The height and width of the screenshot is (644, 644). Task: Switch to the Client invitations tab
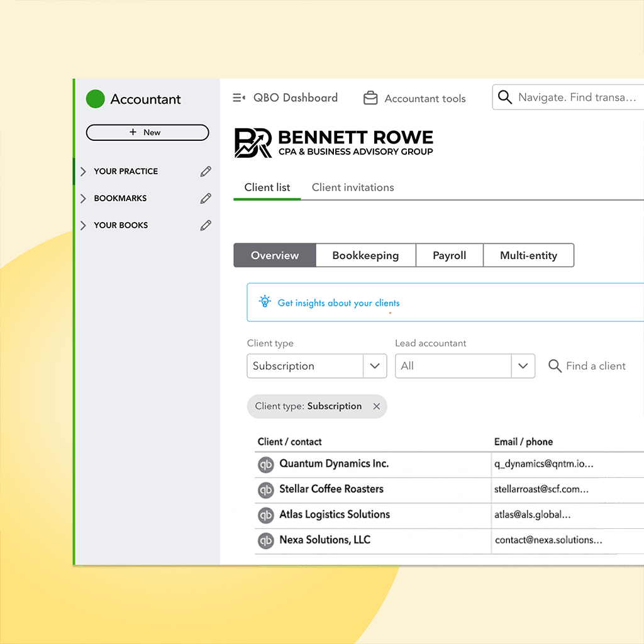353,187
